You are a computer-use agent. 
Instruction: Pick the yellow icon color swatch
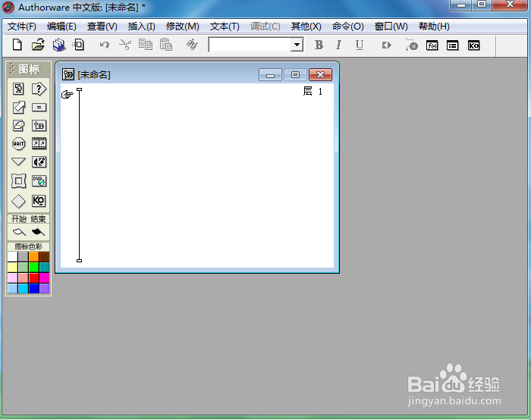click(13, 268)
